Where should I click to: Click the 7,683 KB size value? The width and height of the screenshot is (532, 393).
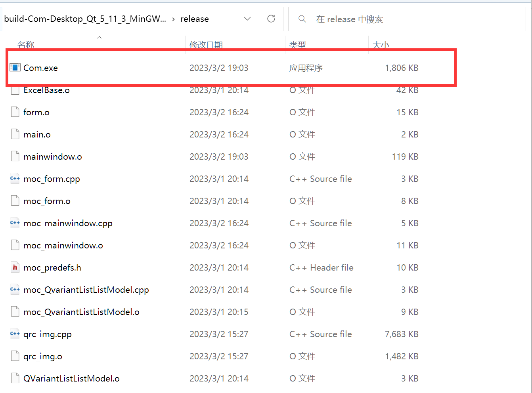click(x=402, y=334)
